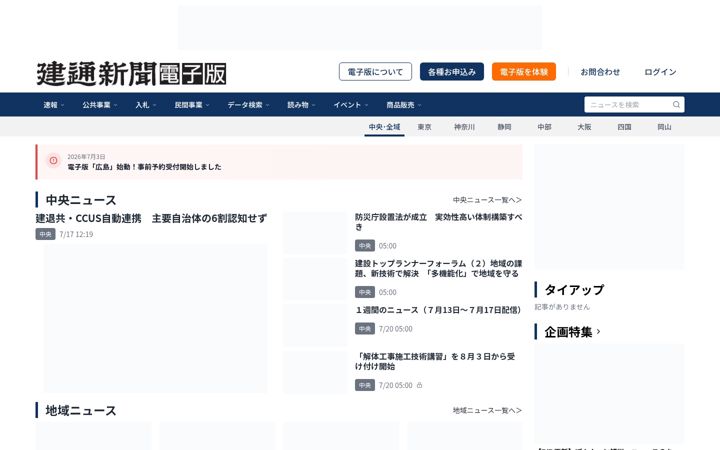
Task: Open the 「解体工事施工技術講習」 article
Action: tap(435, 361)
